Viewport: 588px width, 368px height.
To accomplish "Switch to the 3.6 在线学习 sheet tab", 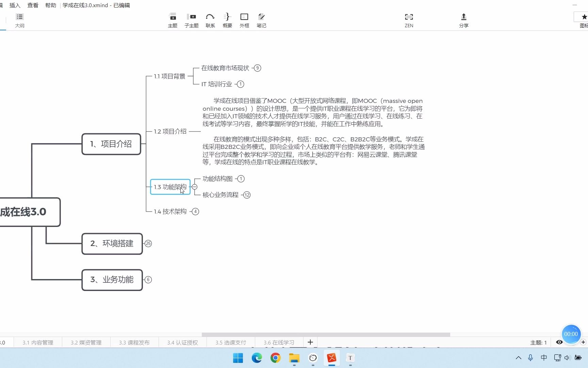I will [x=279, y=342].
